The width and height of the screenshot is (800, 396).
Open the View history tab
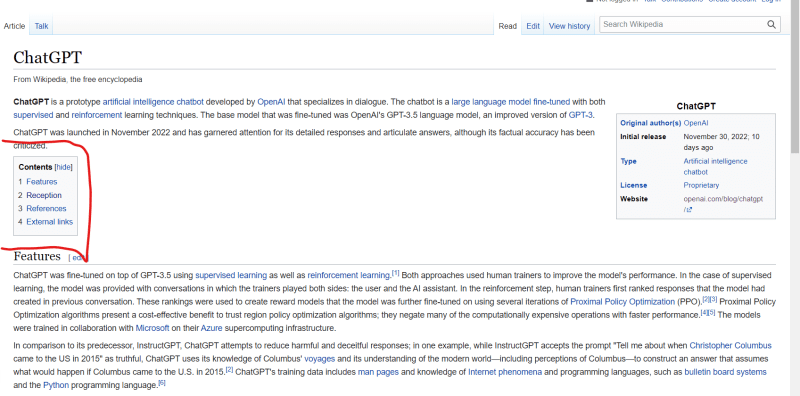[569, 26]
